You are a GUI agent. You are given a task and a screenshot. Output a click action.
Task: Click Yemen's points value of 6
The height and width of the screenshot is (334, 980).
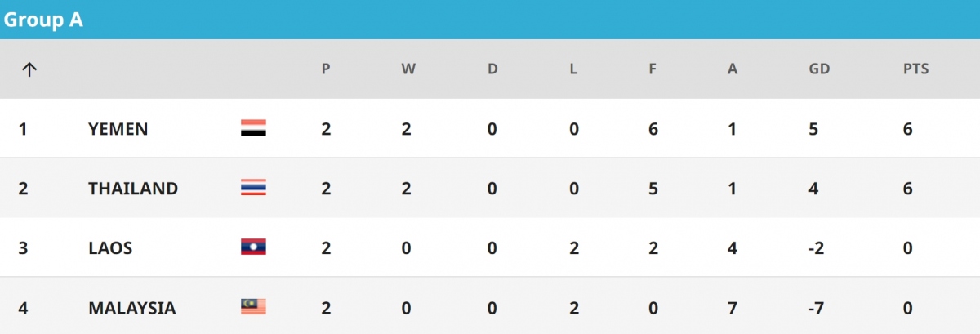(908, 128)
